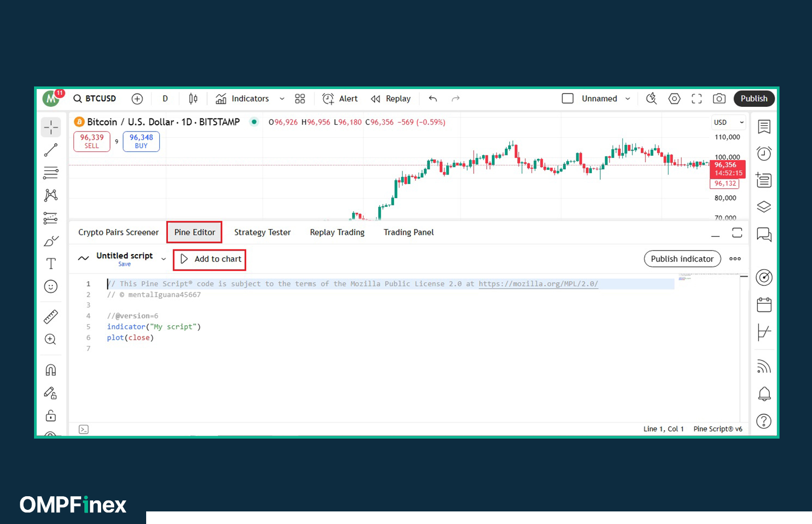Select the brush drawing tool
This screenshot has width=812, height=524.
(x=51, y=241)
